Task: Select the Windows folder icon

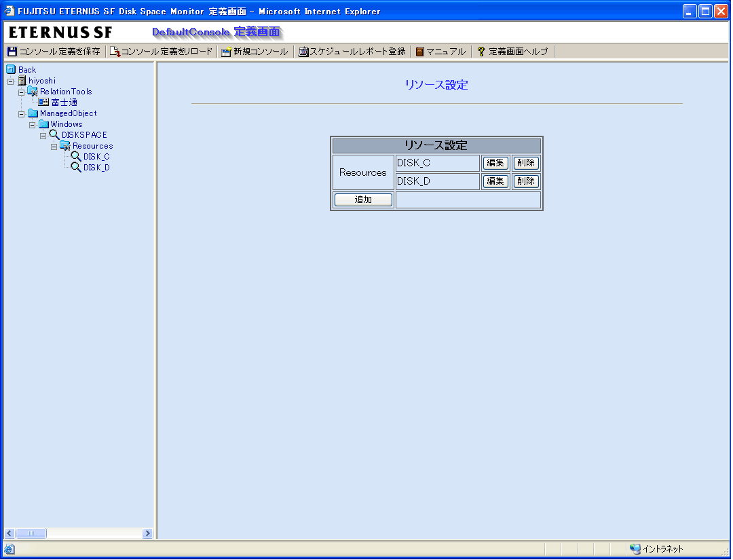Action: 43,124
